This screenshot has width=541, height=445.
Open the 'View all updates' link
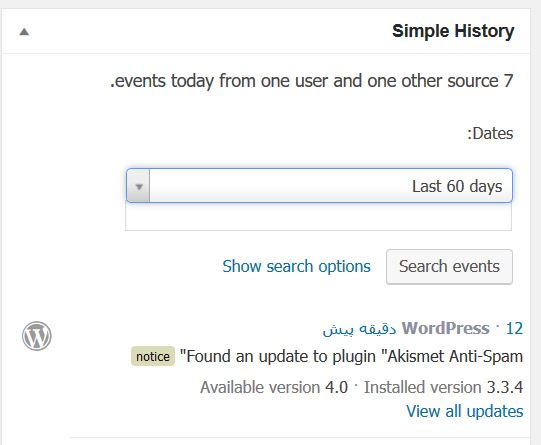point(465,411)
